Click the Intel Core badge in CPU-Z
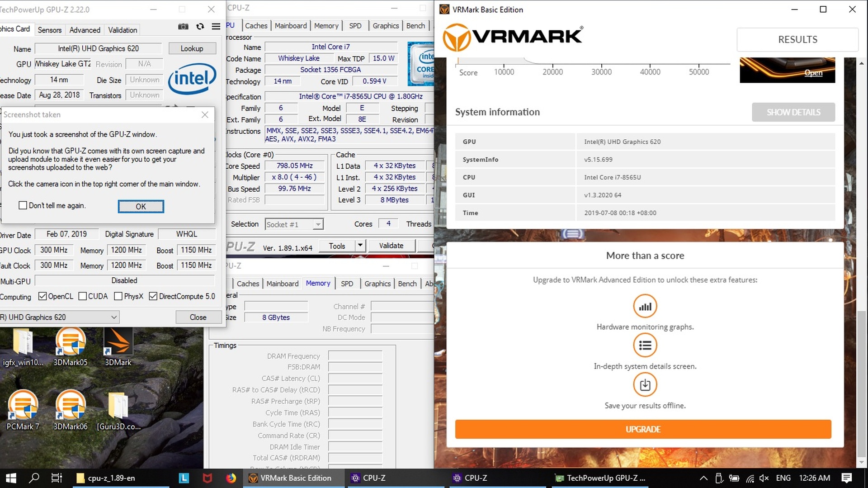 click(421, 64)
